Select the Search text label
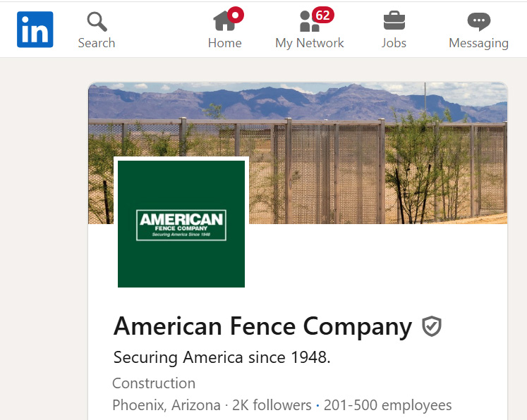Viewport: 527px width, 420px height. click(x=97, y=43)
